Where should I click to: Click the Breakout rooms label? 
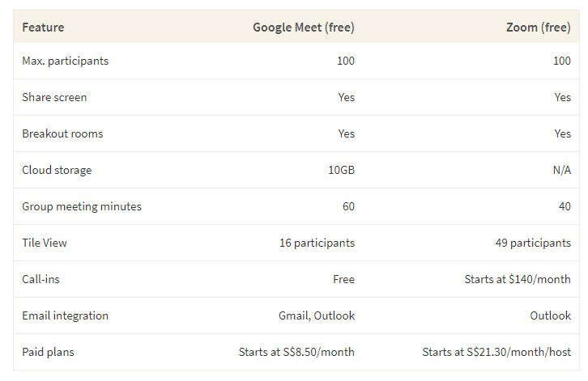coord(62,133)
